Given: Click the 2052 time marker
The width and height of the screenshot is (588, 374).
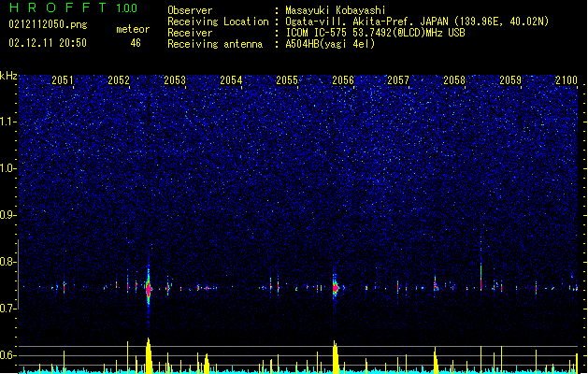Looking at the screenshot, I should click(119, 80).
